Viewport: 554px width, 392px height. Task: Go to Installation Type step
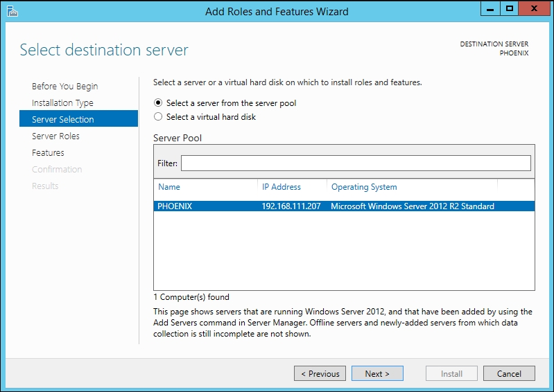point(62,103)
